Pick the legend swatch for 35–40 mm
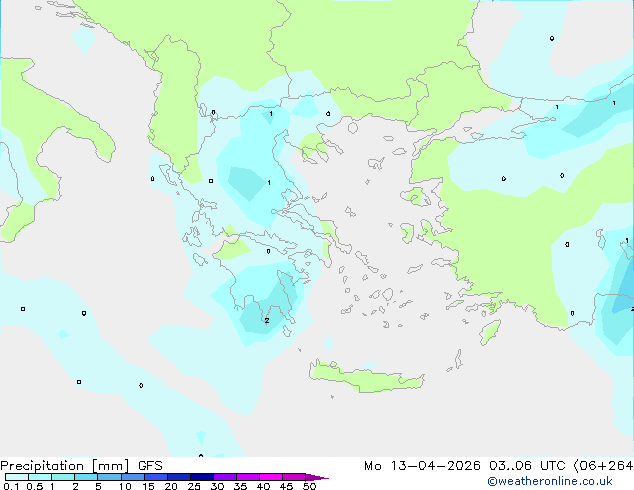The image size is (634, 490). 247,477
